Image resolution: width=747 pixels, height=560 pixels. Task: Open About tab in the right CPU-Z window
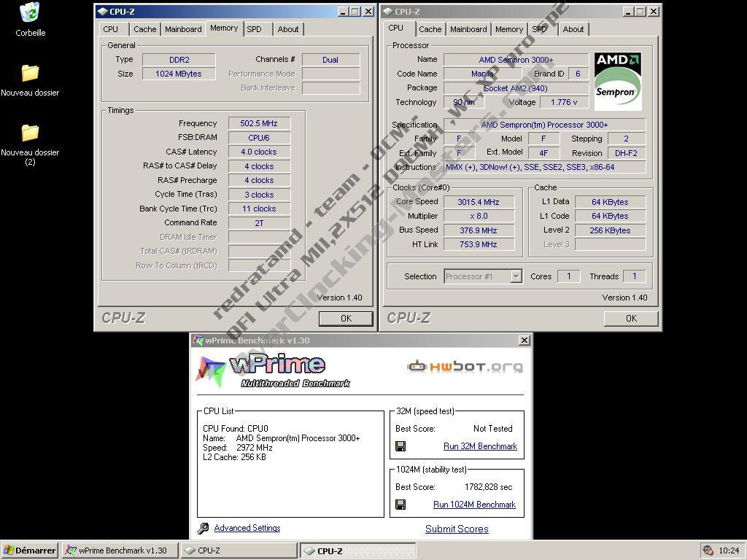573,29
